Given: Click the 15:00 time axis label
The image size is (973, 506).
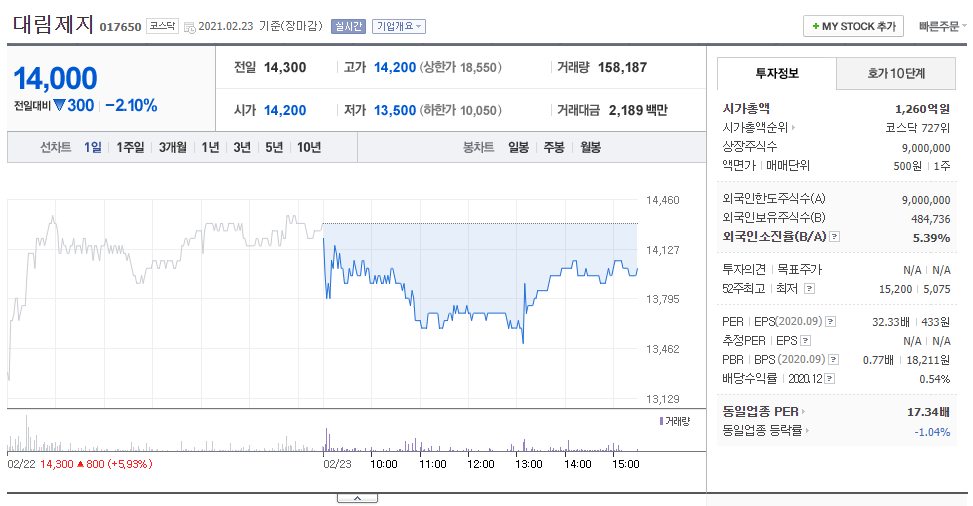Looking at the screenshot, I should [x=626, y=464].
